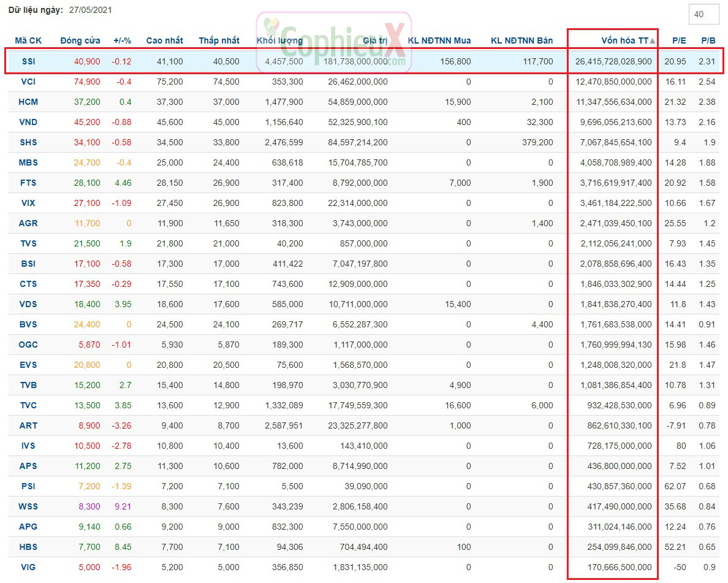Sort by KL NĐTNN Bán header
728x583 pixels.
point(521,40)
